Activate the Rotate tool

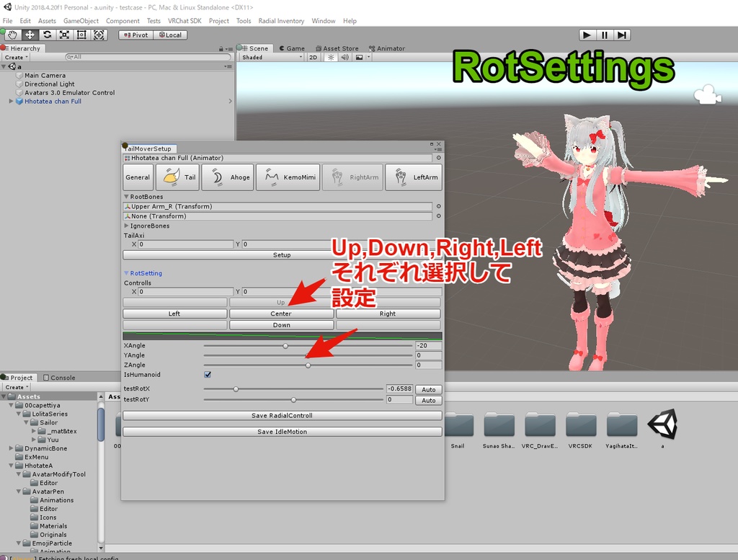pos(46,35)
